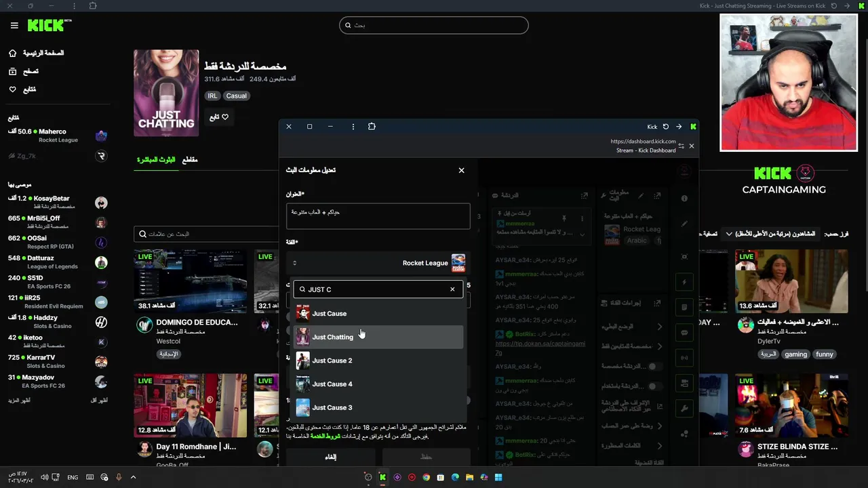Expand slow mode row chevron in channel actions
This screenshot has width=868, height=488.
coord(659,327)
